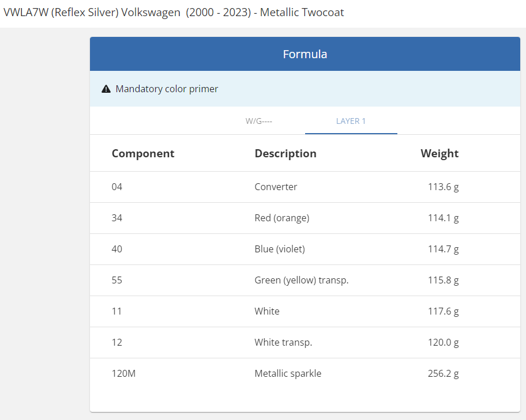This screenshot has width=526, height=420.
Task: Select component code 11
Action: point(117,311)
